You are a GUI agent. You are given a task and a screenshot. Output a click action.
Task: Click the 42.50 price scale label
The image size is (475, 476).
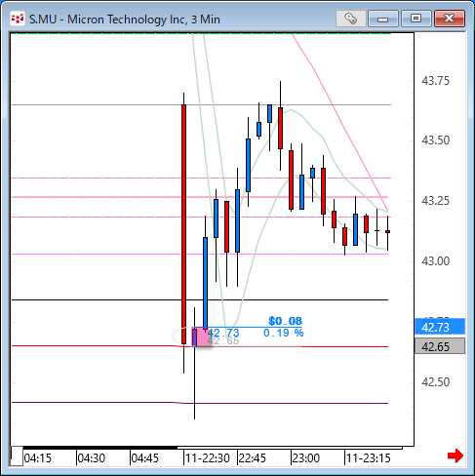click(x=435, y=381)
